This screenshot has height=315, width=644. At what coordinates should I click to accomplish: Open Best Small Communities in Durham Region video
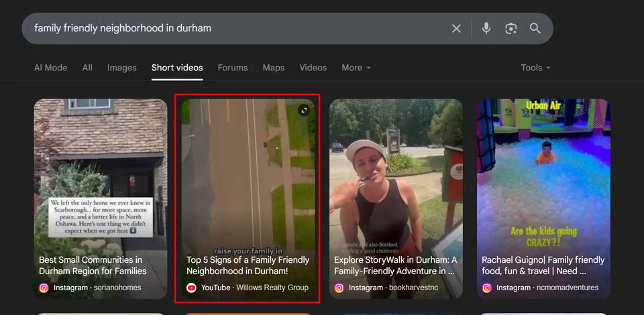[93, 265]
